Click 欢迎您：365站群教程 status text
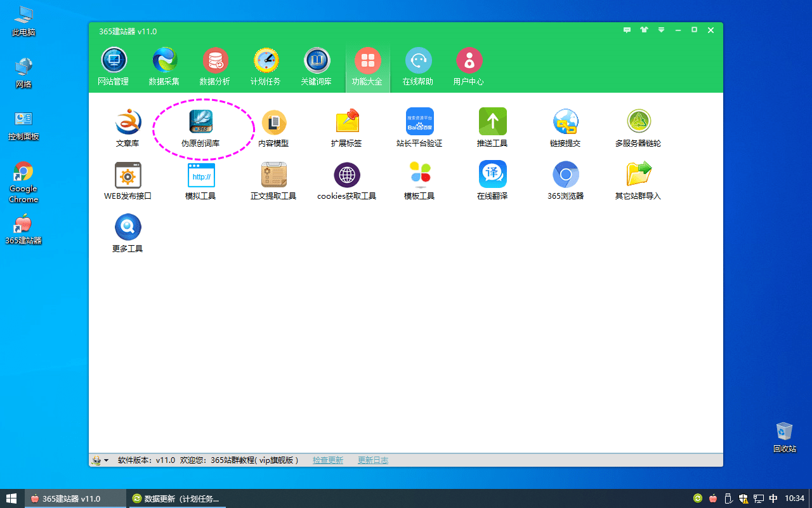The image size is (812, 508). tap(239, 460)
